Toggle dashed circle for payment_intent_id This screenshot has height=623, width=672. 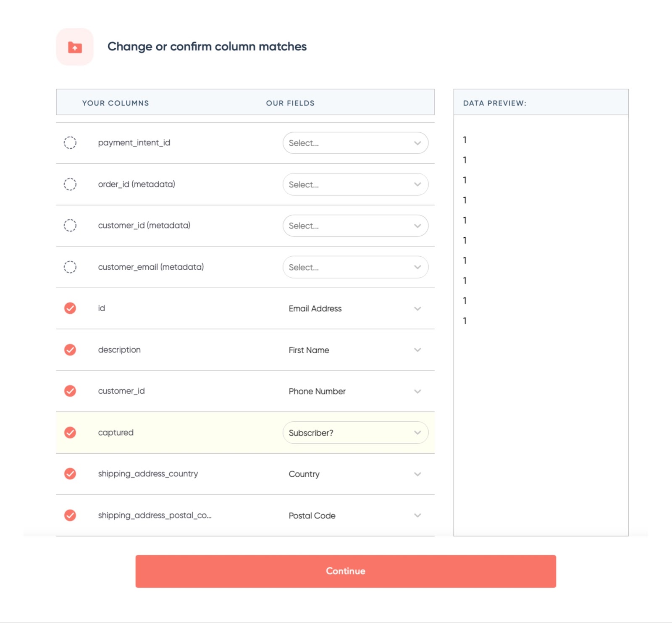(x=70, y=143)
